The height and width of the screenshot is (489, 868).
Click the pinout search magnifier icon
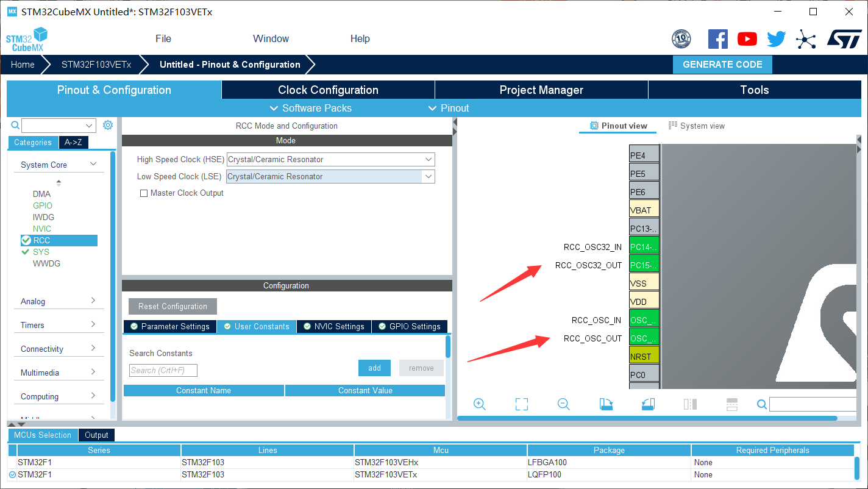(x=762, y=404)
